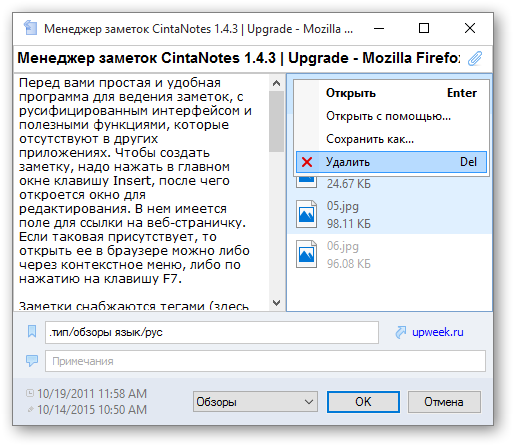
Task: Click inside the note body text
Action: (142, 193)
